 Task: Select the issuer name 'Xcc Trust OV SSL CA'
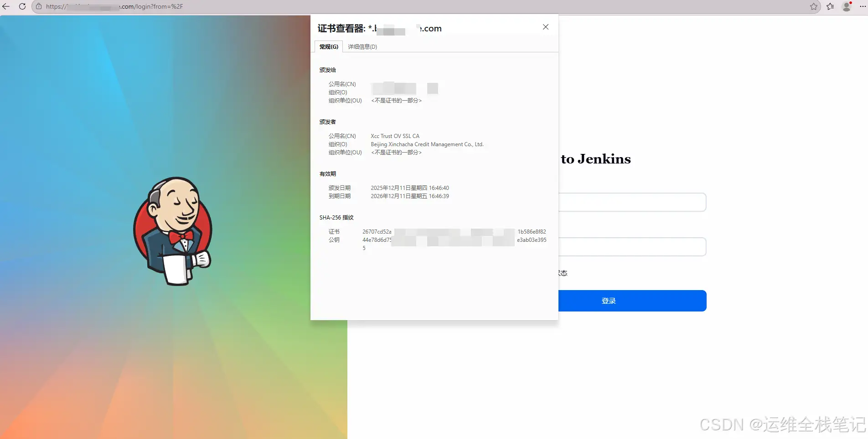[395, 136]
